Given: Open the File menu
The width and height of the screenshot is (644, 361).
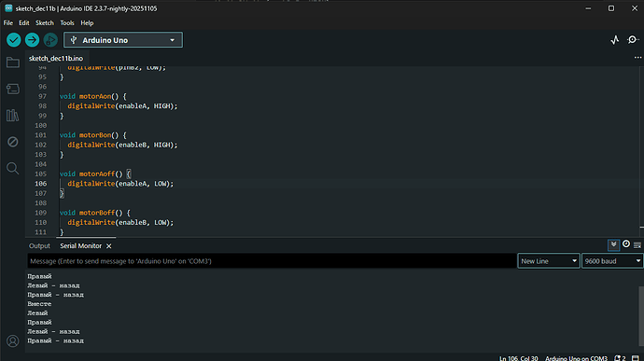Looking at the screenshot, I should [x=8, y=23].
